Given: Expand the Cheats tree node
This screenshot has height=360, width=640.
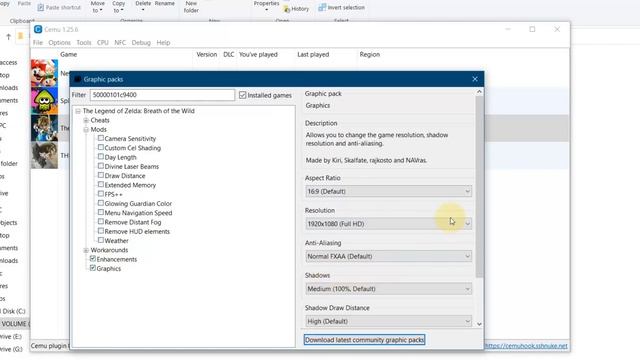Looking at the screenshot, I should click(86, 120).
